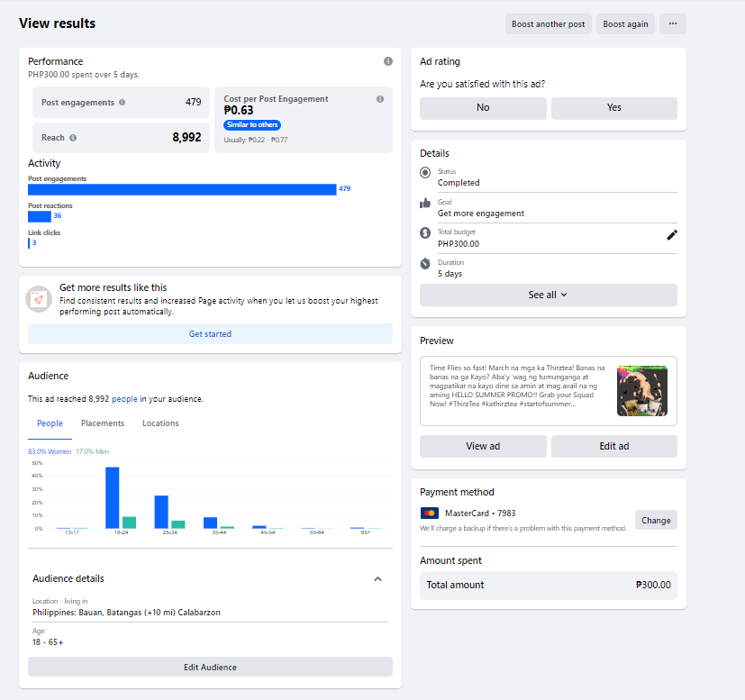Click the Link clicks activity bar
The height and width of the screenshot is (700, 745).
pyautogui.click(x=29, y=243)
